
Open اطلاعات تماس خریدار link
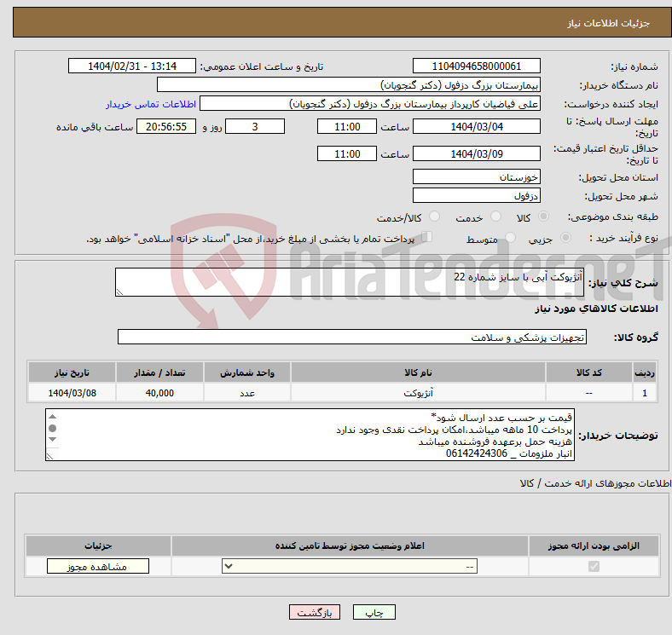click(x=151, y=104)
